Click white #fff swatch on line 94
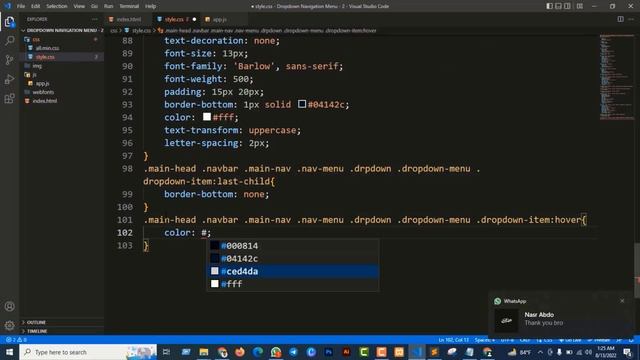Viewport: 640px width, 360px height. (207, 117)
